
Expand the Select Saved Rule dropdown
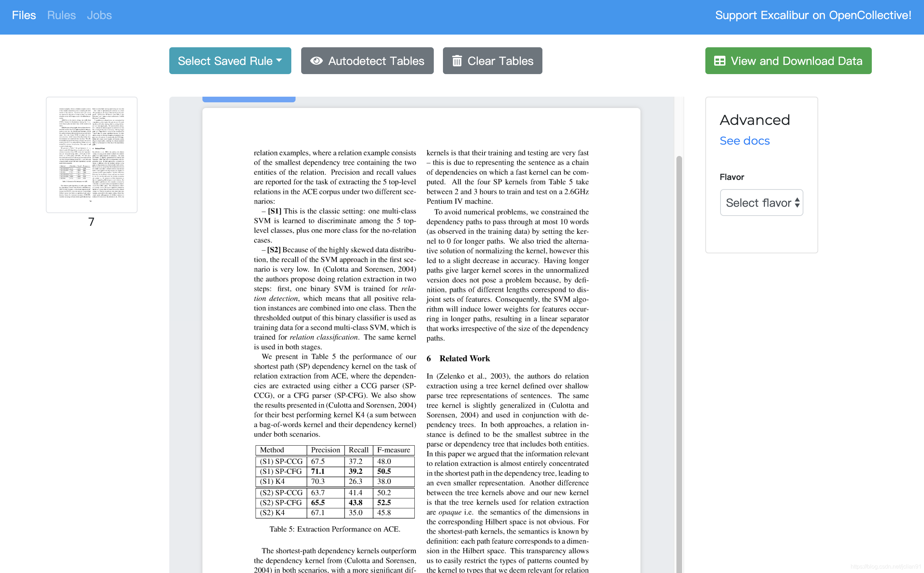tap(230, 61)
